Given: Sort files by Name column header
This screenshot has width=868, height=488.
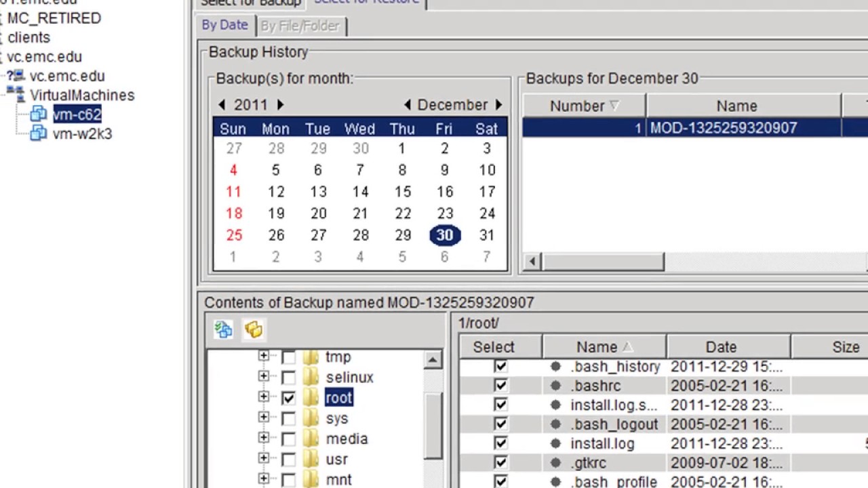Looking at the screenshot, I should [605, 347].
